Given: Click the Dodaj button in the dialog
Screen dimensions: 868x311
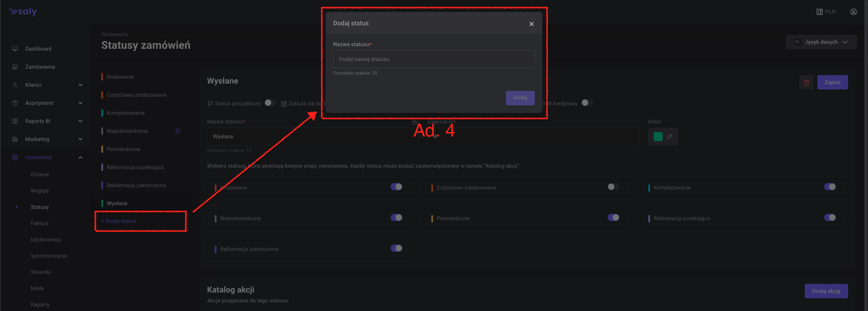Looking at the screenshot, I should click(520, 98).
